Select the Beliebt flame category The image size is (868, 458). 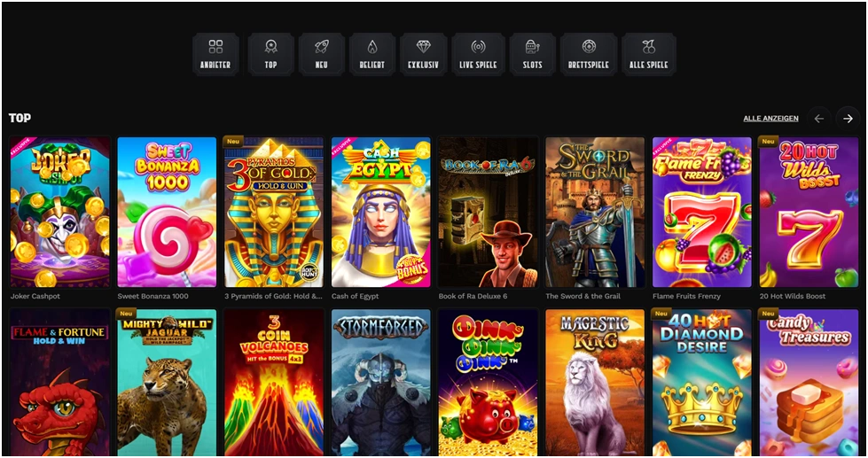click(372, 54)
